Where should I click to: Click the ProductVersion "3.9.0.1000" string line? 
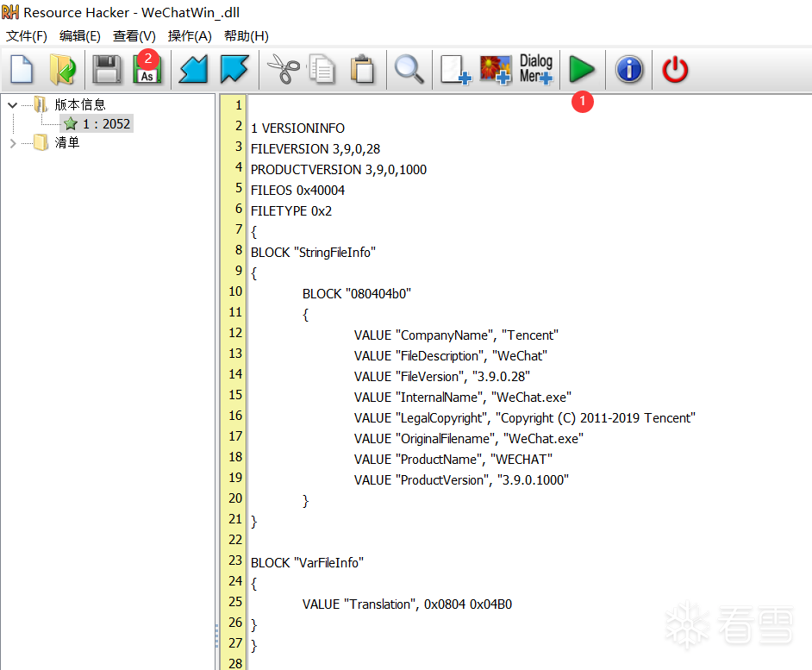pos(461,480)
